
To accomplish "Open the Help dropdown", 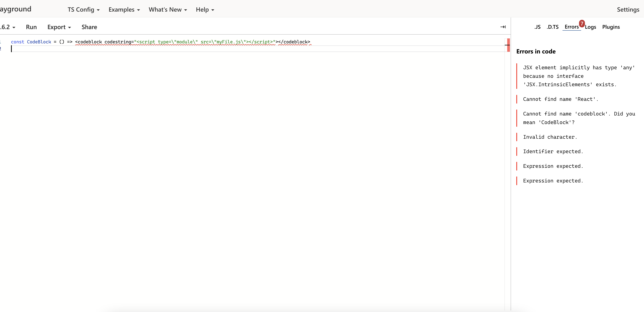I will click(x=205, y=10).
